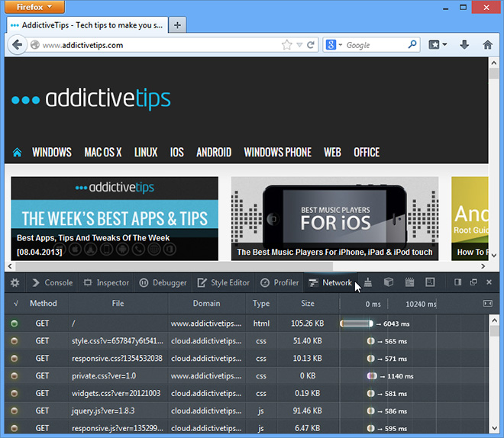Image resolution: width=504 pixels, height=438 pixels.
Task: Dock developer tools to side of window
Action: click(x=457, y=282)
